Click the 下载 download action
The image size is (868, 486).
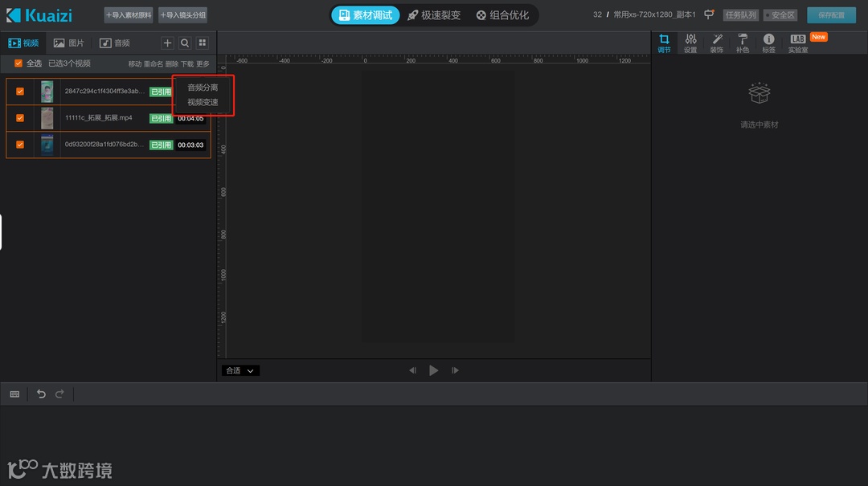tap(187, 63)
